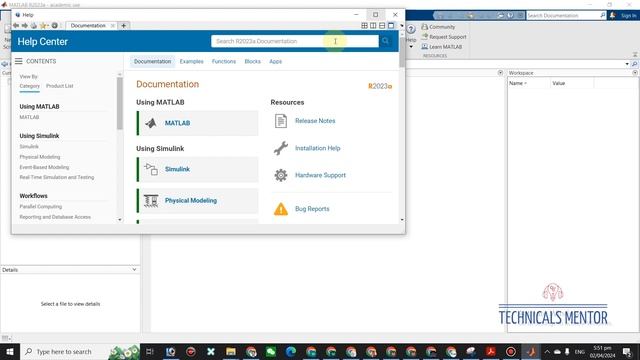Switch to the Examples tab
640x360 pixels.
pos(191,62)
